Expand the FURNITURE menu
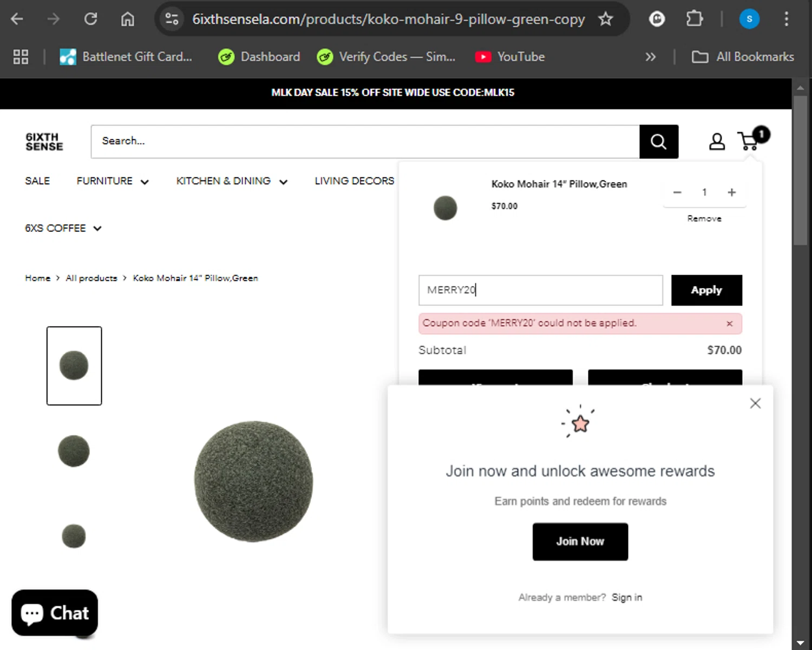 tap(113, 181)
